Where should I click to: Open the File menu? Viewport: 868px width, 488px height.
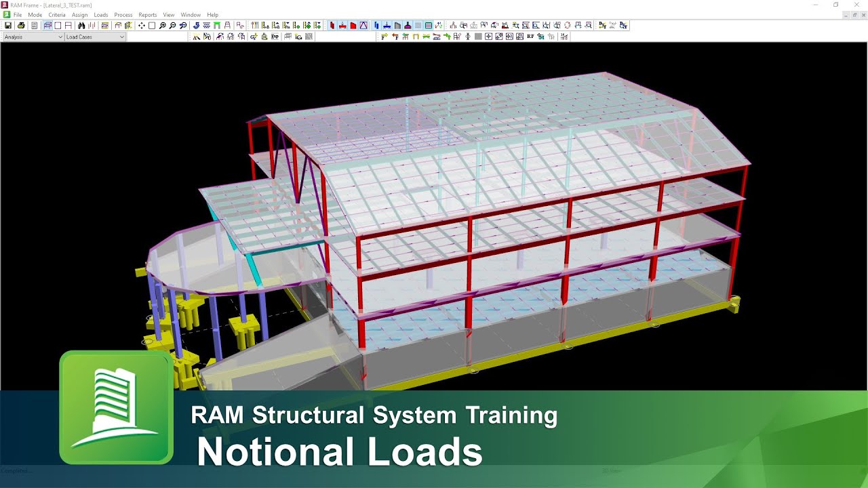[18, 14]
